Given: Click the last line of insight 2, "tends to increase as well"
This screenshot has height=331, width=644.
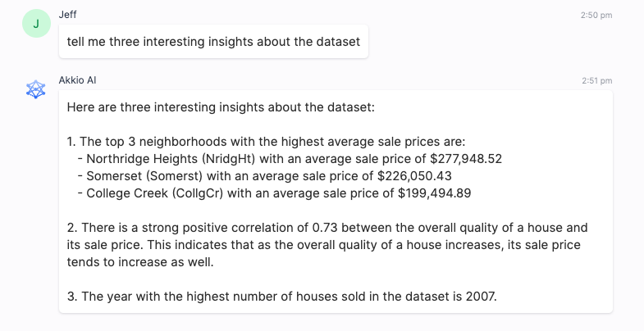Looking at the screenshot, I should point(139,261).
